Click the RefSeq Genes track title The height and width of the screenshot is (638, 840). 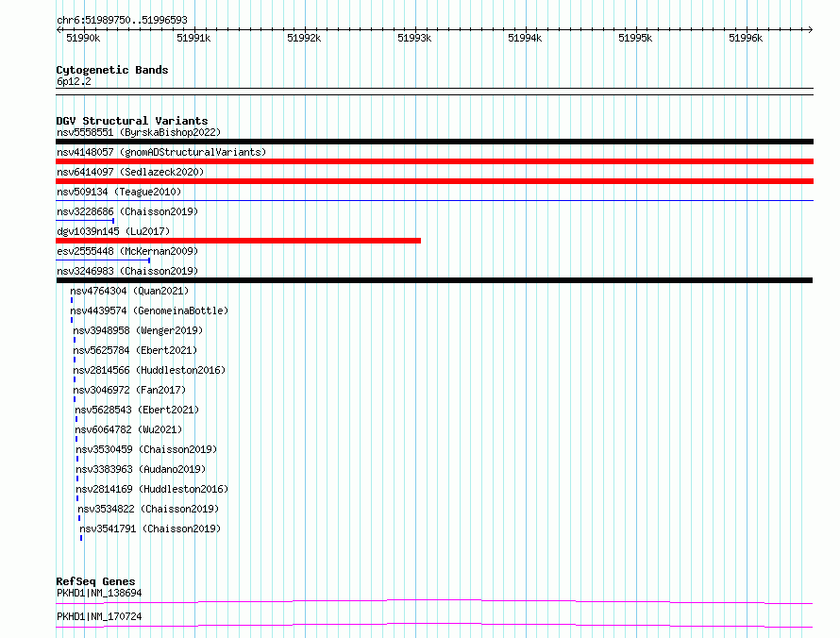click(x=95, y=581)
